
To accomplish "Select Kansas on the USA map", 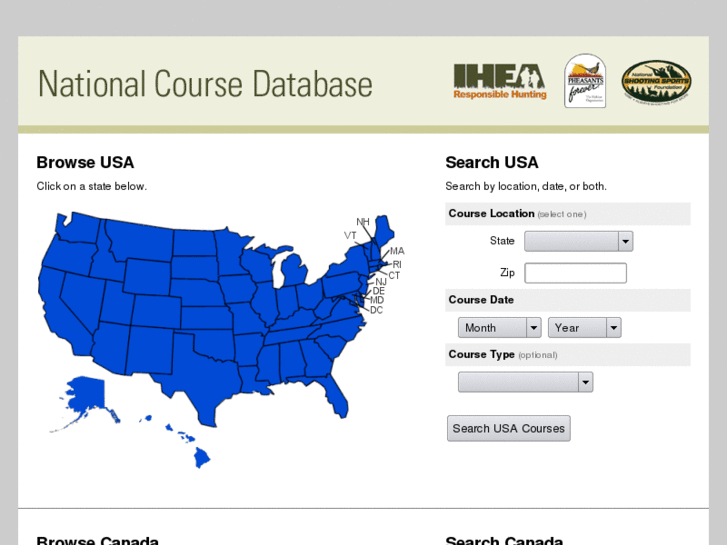I will click(206, 318).
